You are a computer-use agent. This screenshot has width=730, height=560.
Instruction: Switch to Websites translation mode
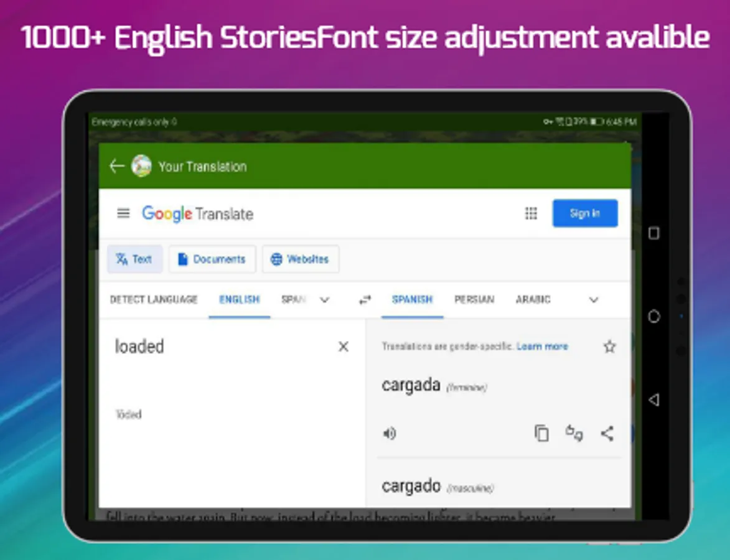tap(301, 259)
